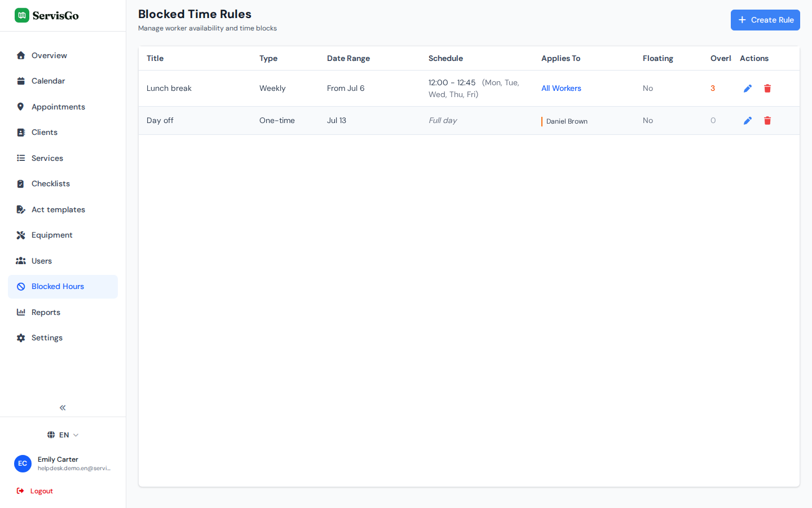Click the Blocked Time Rules heading

pos(195,14)
